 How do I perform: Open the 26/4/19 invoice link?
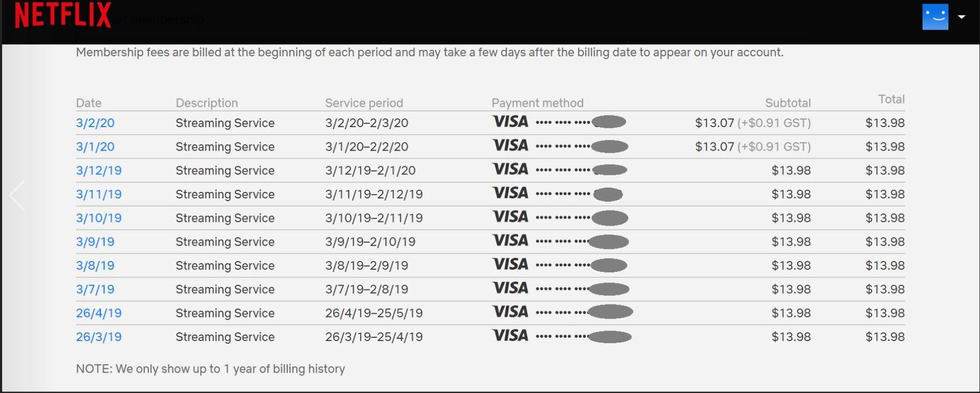click(99, 313)
